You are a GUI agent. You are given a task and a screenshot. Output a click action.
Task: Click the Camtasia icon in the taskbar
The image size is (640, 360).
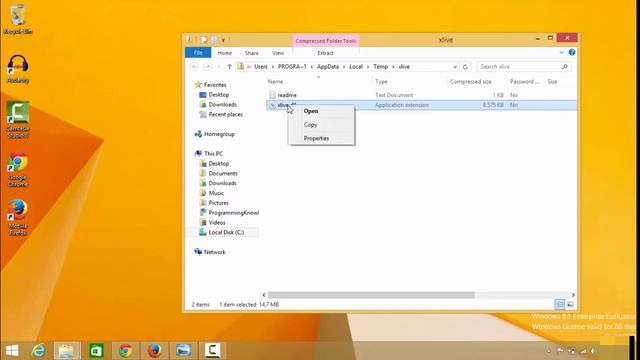click(x=213, y=350)
